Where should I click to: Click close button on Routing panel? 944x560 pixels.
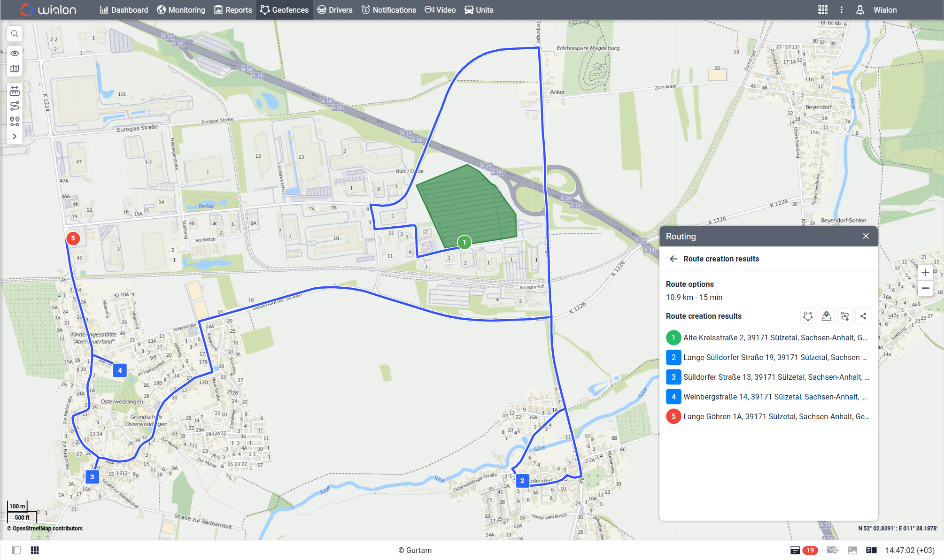(x=865, y=236)
